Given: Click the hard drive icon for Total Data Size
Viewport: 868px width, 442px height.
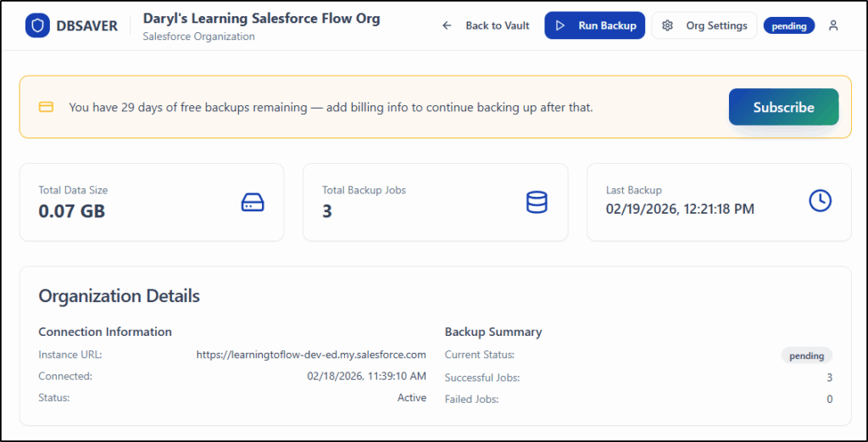Looking at the screenshot, I should coord(253,202).
